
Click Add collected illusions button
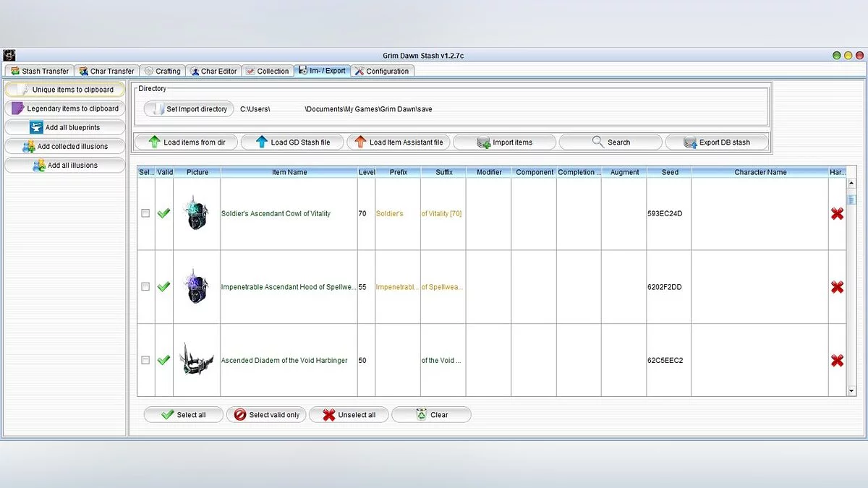[x=64, y=146]
